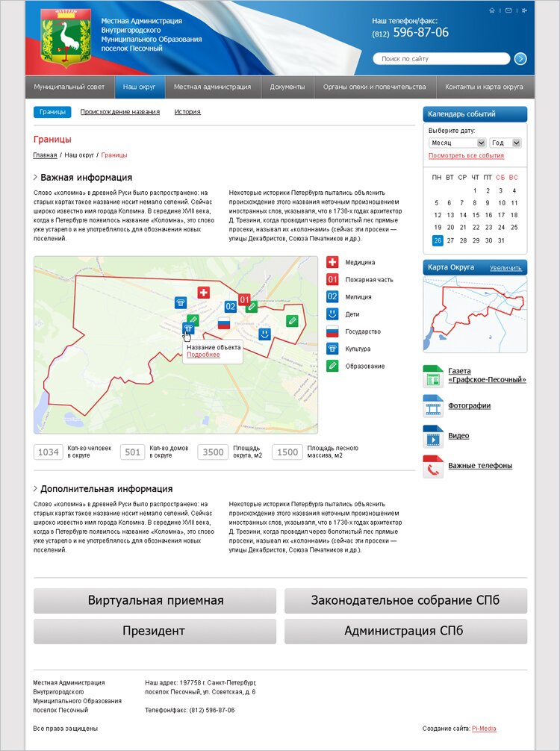Open the Фотографии film-strip icon
Viewport: 560px width, 751px height.
click(x=433, y=406)
